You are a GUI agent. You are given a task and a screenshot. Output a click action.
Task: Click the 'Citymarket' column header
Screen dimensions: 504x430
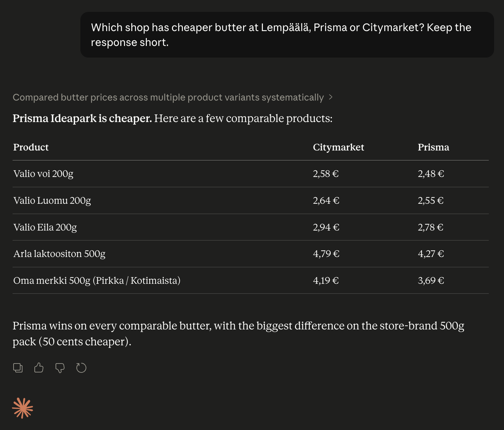(338, 147)
